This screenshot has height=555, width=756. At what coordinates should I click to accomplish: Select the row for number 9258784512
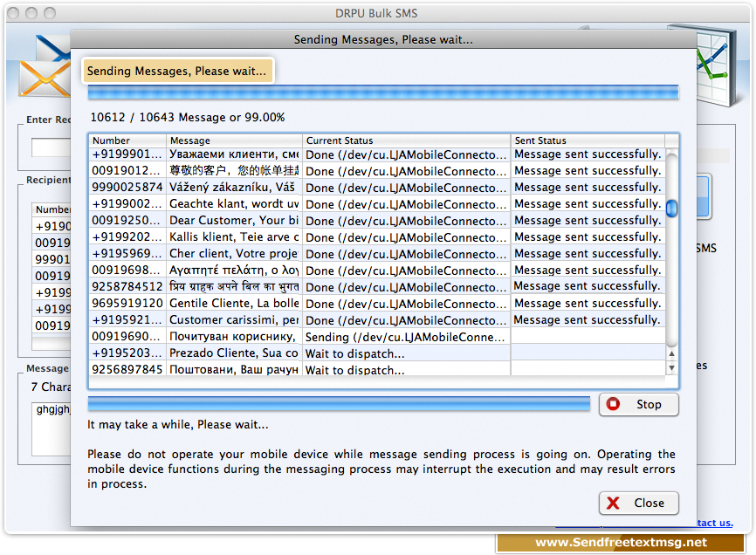pos(377,286)
